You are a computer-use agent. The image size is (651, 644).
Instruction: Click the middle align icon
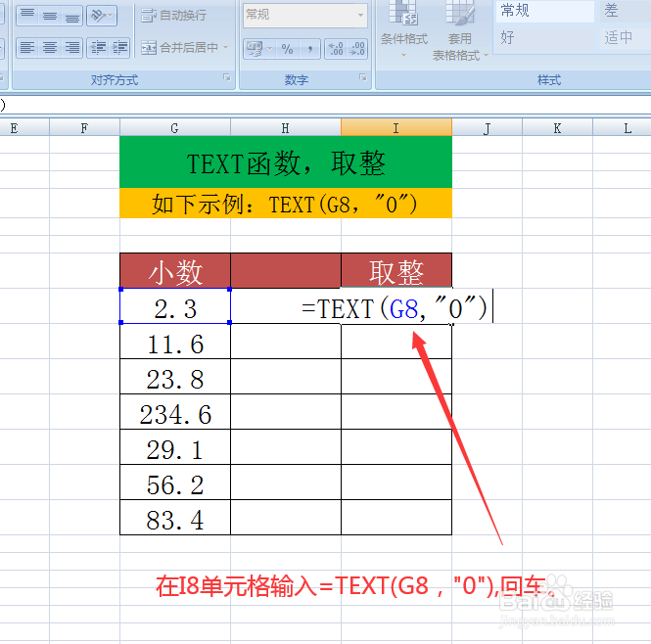[x=50, y=16]
